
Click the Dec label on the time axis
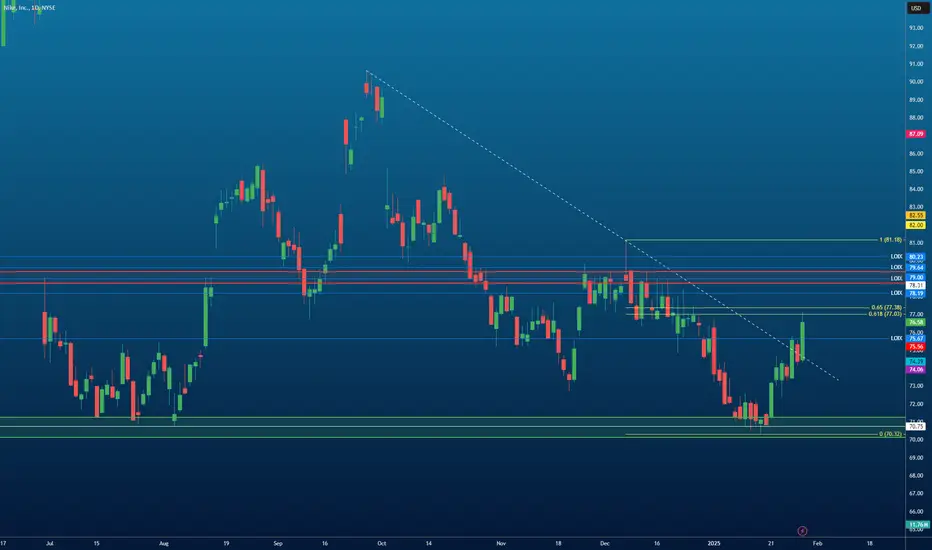604,543
